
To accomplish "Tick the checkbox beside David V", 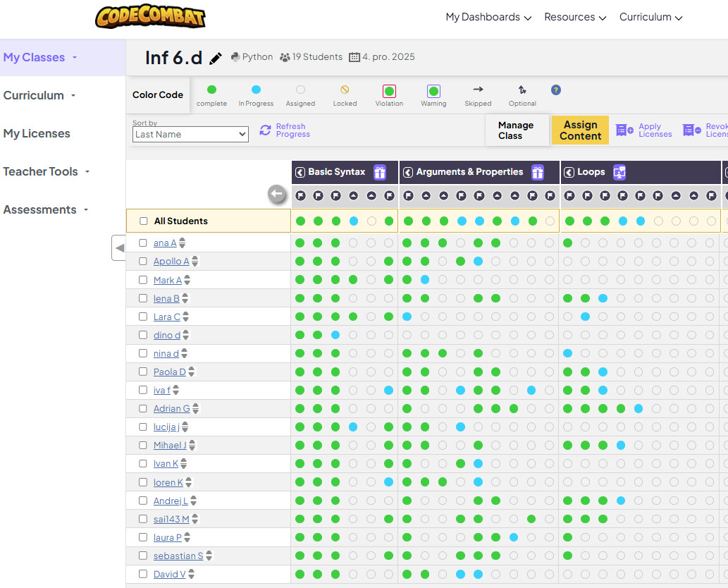I will [x=143, y=574].
